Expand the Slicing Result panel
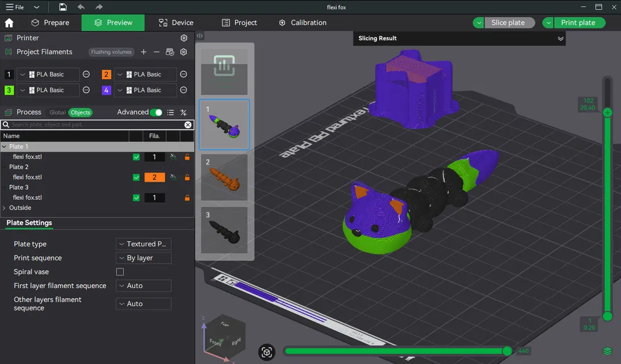Image resolution: width=621 pixels, height=364 pixels. click(560, 38)
